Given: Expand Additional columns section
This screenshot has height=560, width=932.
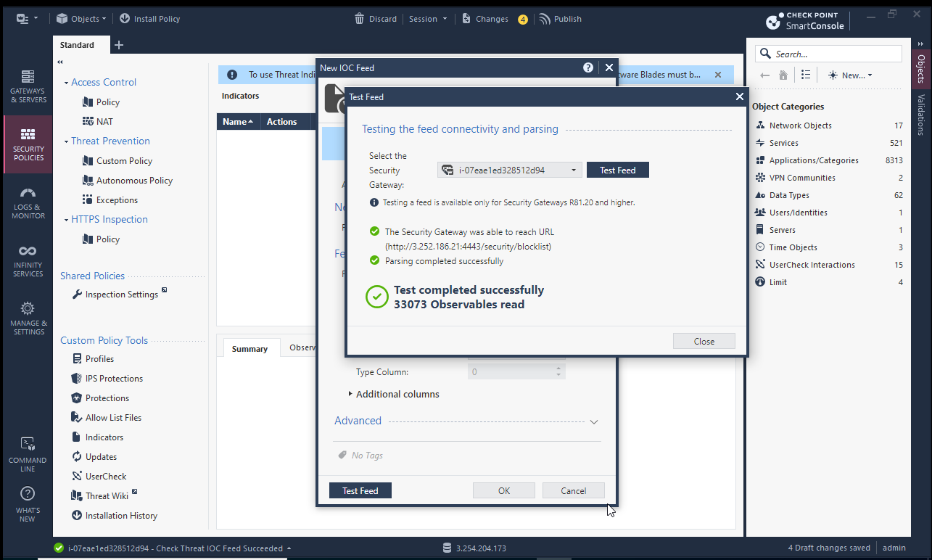Looking at the screenshot, I should 350,394.
